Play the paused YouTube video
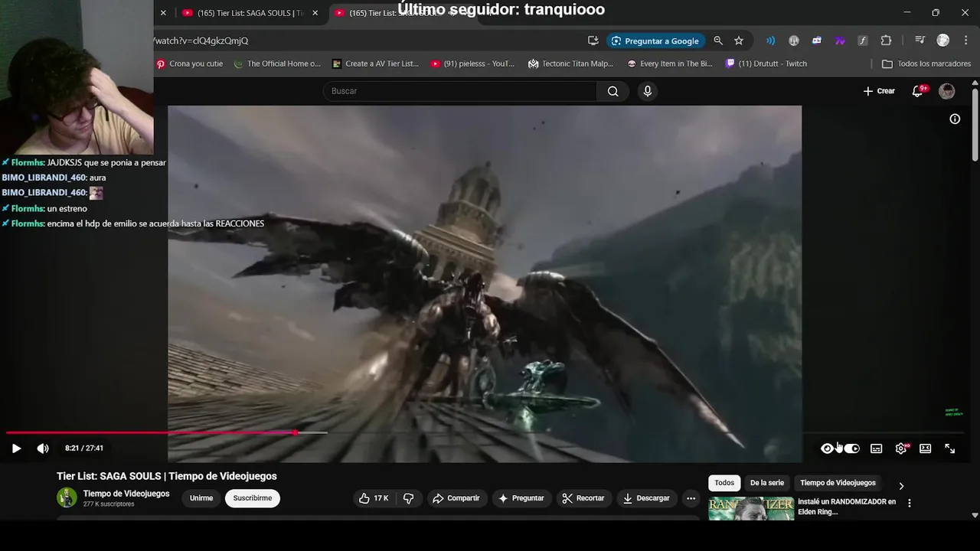This screenshot has height=551, width=980. [16, 448]
